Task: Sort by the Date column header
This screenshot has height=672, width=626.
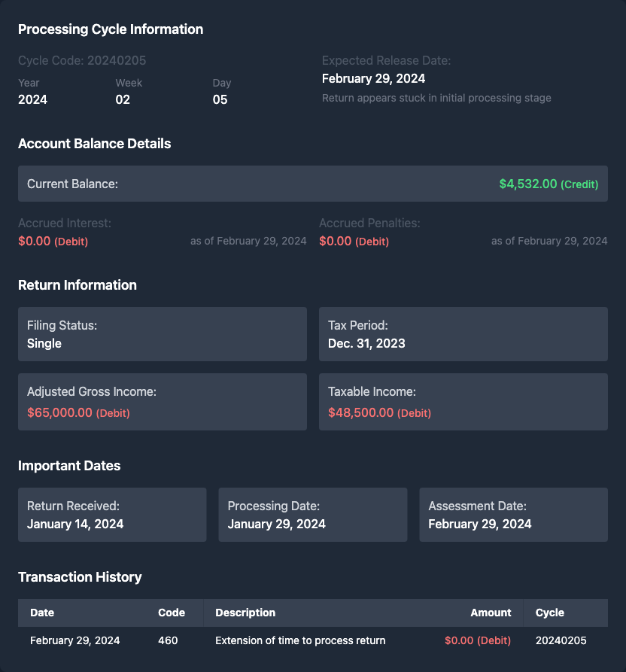Action: coord(42,613)
